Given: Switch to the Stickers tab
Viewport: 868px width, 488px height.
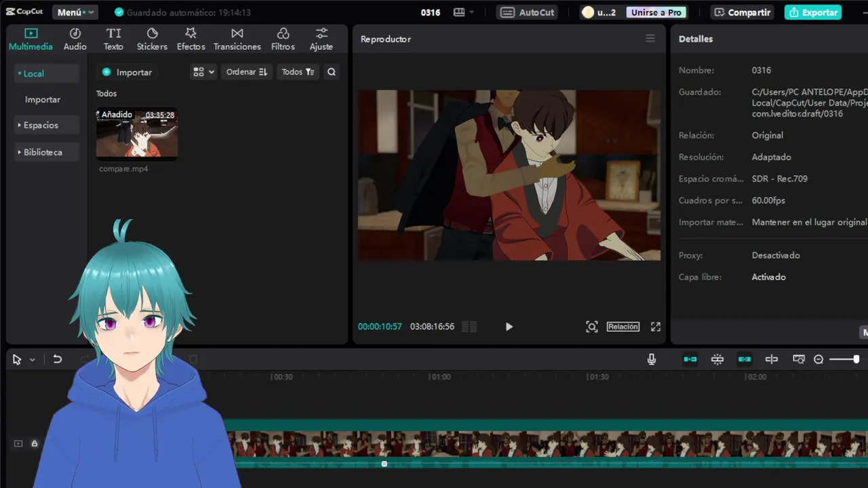Looking at the screenshot, I should [x=152, y=39].
